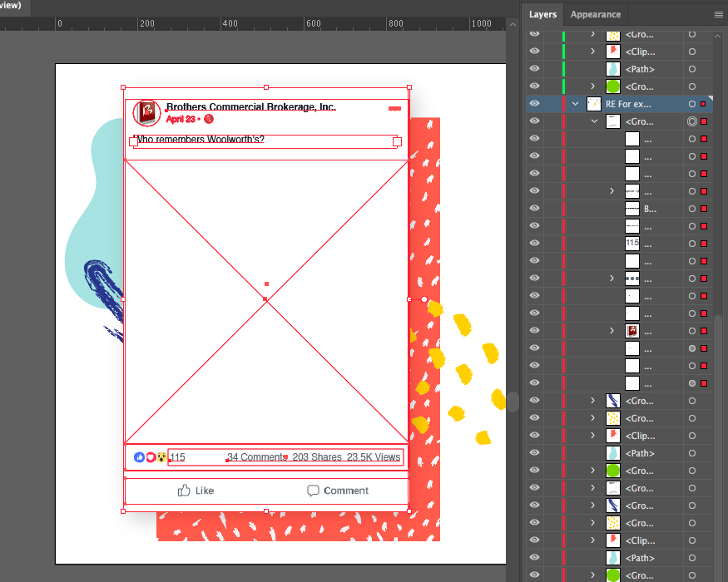Click the 23.5K Views text
This screenshot has width=728, height=582.
[374, 457]
